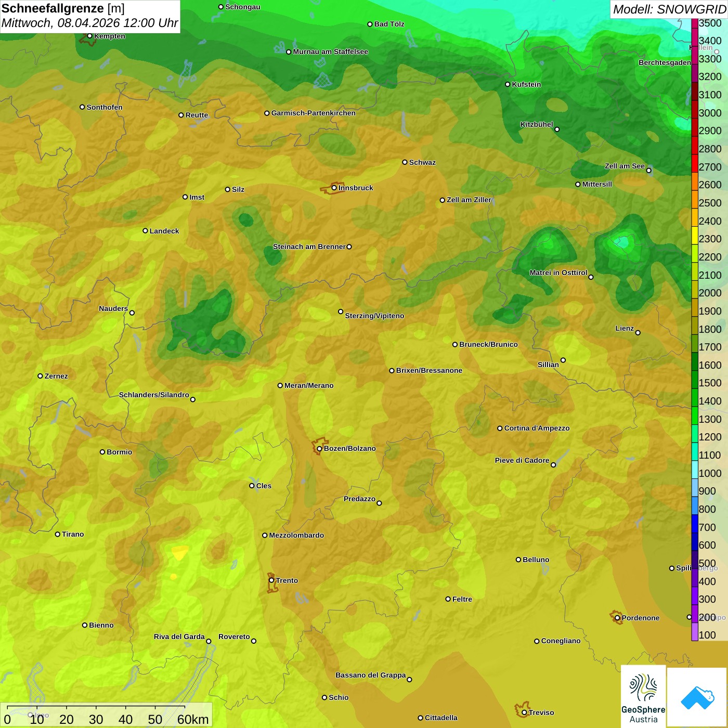The width and height of the screenshot is (728, 728).
Task: Click the Feltre location dot
Action: pyautogui.click(x=448, y=599)
